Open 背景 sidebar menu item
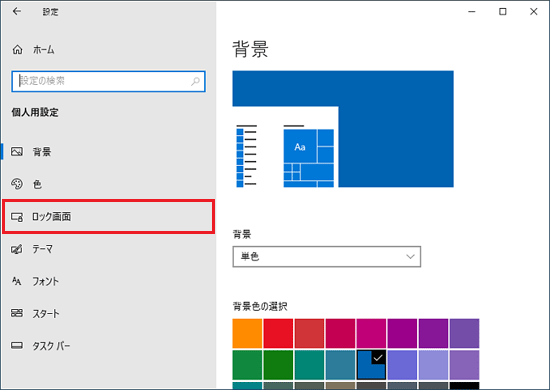Image resolution: width=550 pixels, height=390 pixels. pyautogui.click(x=108, y=152)
